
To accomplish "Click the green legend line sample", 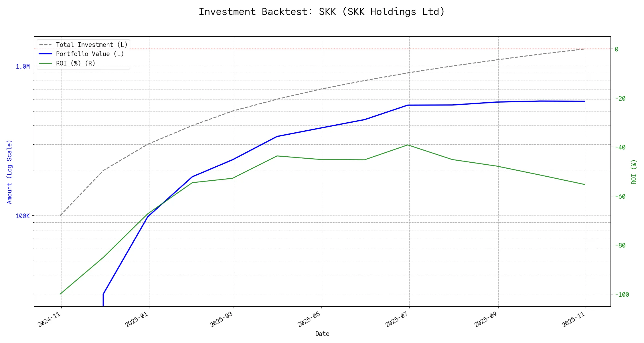I will (x=46, y=63).
